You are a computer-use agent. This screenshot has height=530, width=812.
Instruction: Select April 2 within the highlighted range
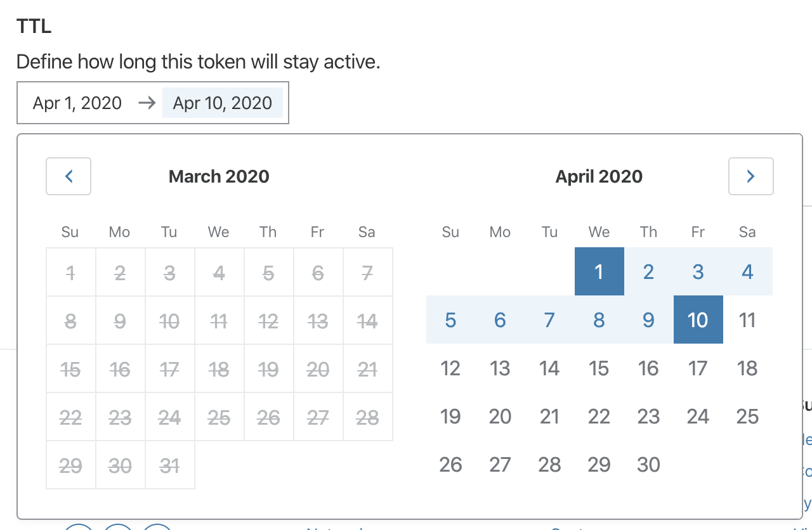tap(648, 271)
